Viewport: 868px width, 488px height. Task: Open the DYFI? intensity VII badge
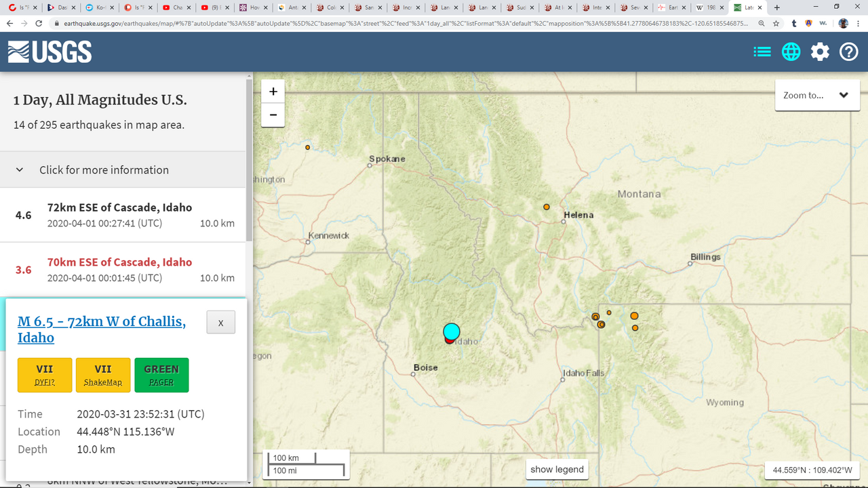[x=45, y=375]
